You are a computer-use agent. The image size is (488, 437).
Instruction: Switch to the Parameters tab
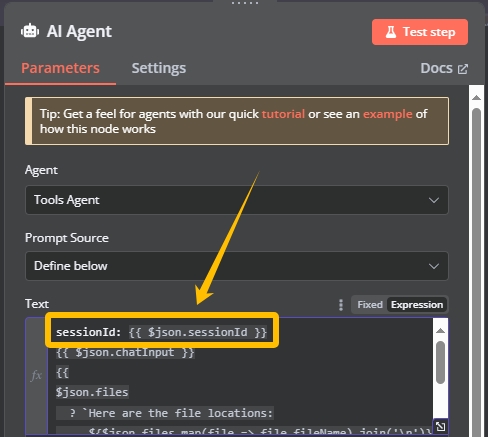(60, 68)
